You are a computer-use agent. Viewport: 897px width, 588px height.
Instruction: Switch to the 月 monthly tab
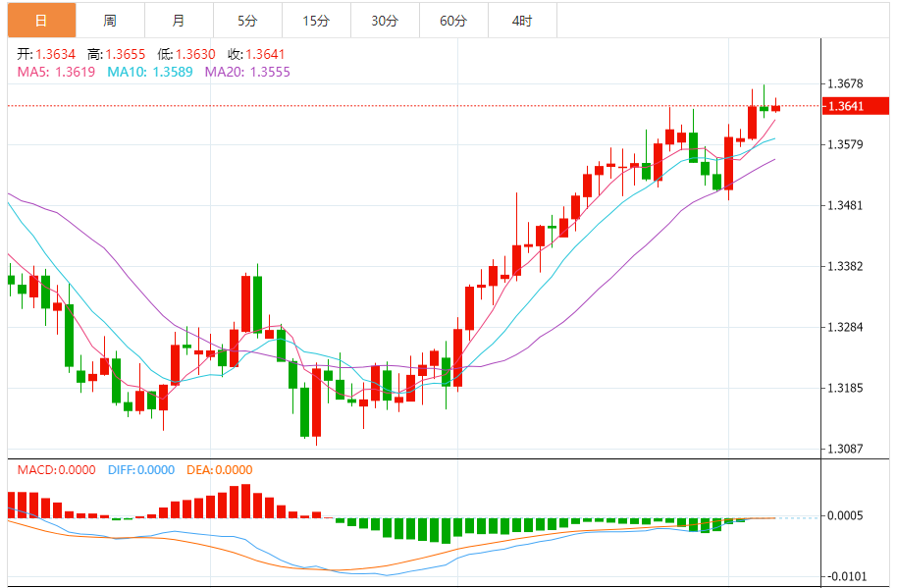[x=179, y=21]
